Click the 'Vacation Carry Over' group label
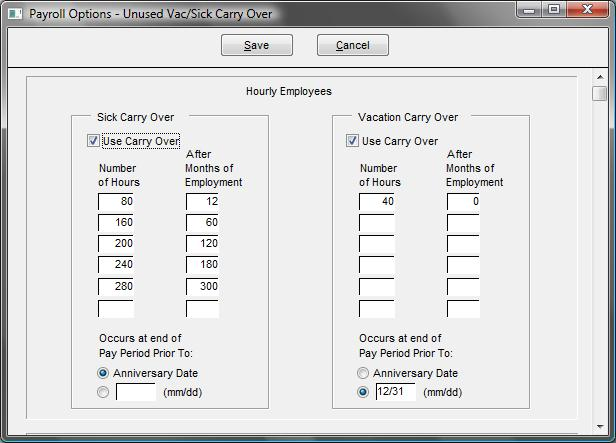Viewport: 616px width, 443px height. 408,117
